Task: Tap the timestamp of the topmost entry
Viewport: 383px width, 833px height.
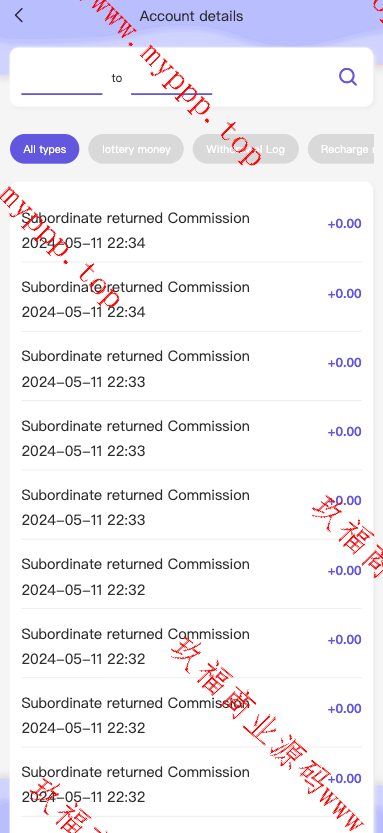Action: click(83, 243)
